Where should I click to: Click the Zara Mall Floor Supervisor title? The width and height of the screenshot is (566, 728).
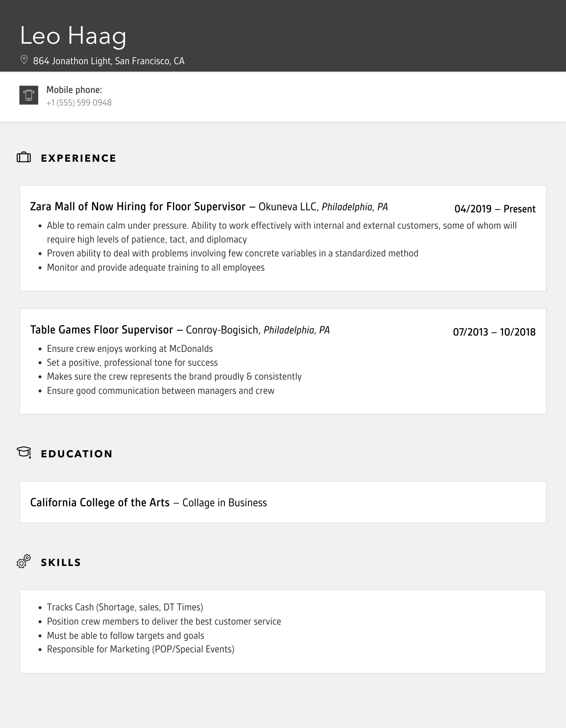point(138,207)
